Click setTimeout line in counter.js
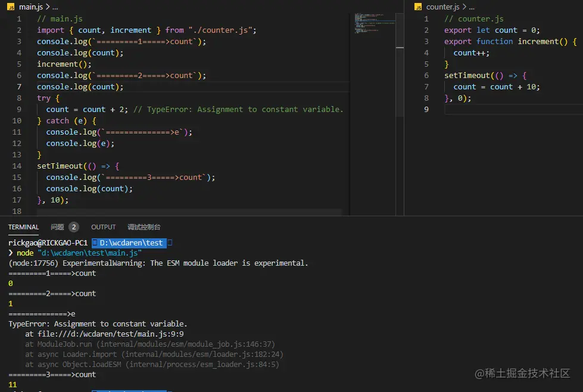The height and width of the screenshot is (392, 583). coord(485,76)
